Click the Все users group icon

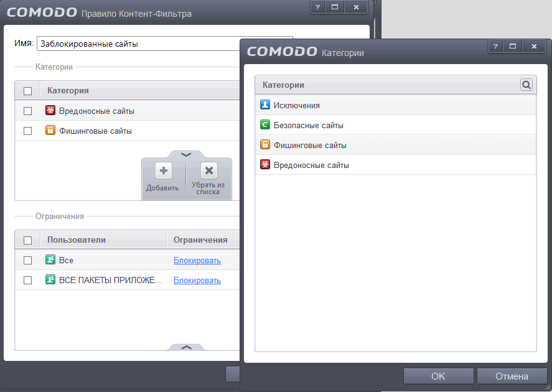click(x=50, y=260)
